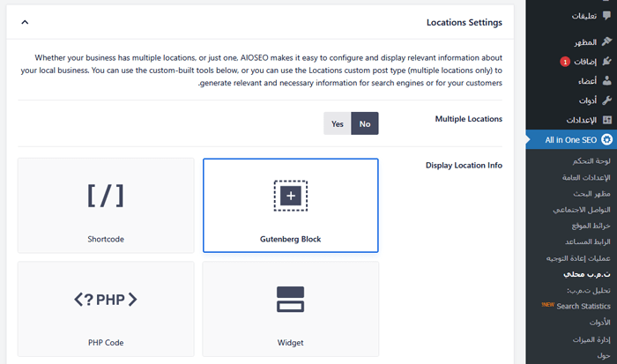Click the Users person icon
The width and height of the screenshot is (617, 364).
coord(607,81)
